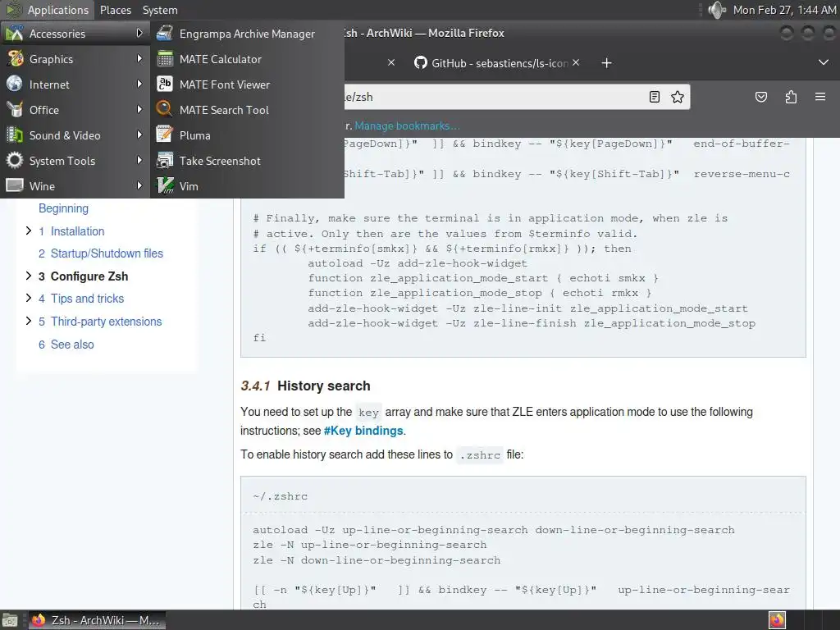Open Firefox extensions puzzle icon

click(x=791, y=97)
